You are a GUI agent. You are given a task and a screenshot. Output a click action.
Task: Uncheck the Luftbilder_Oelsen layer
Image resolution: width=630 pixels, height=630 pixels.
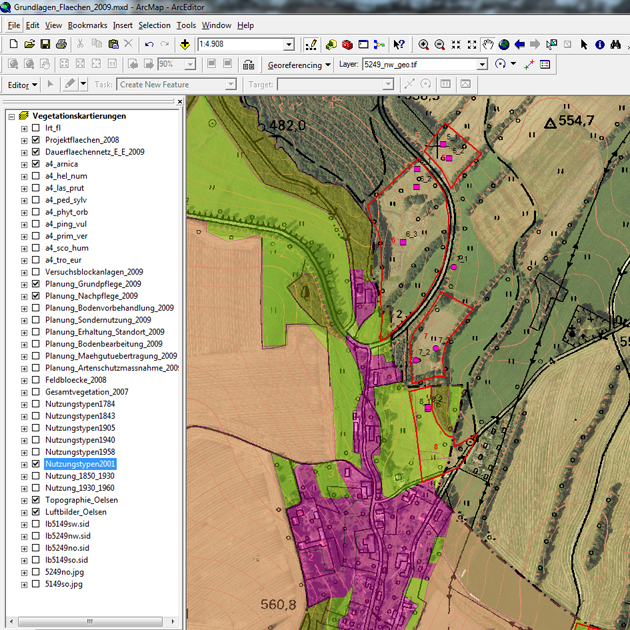36,512
